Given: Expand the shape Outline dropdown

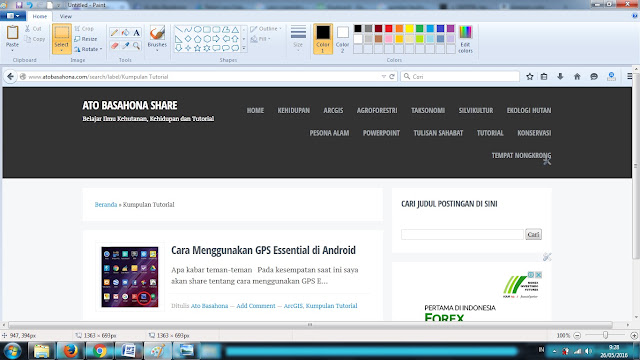Looking at the screenshot, I should pyautogui.click(x=266, y=29).
